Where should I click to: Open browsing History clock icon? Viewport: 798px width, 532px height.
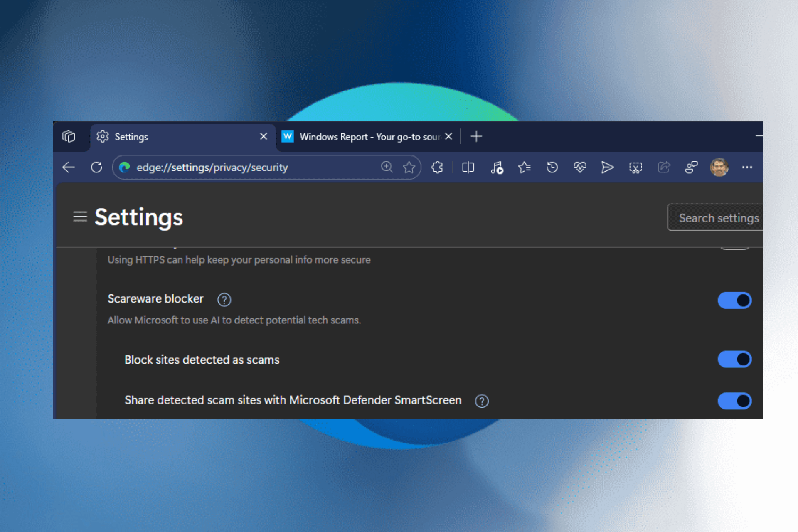pos(552,167)
